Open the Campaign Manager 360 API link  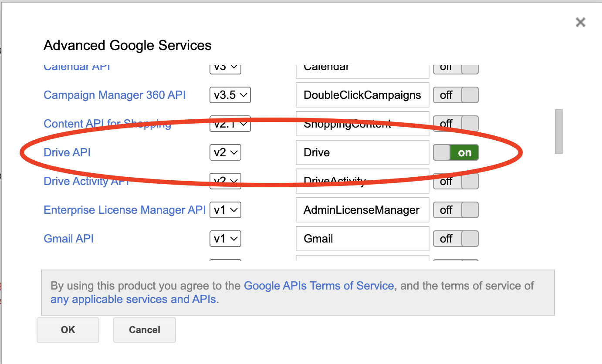pos(115,95)
